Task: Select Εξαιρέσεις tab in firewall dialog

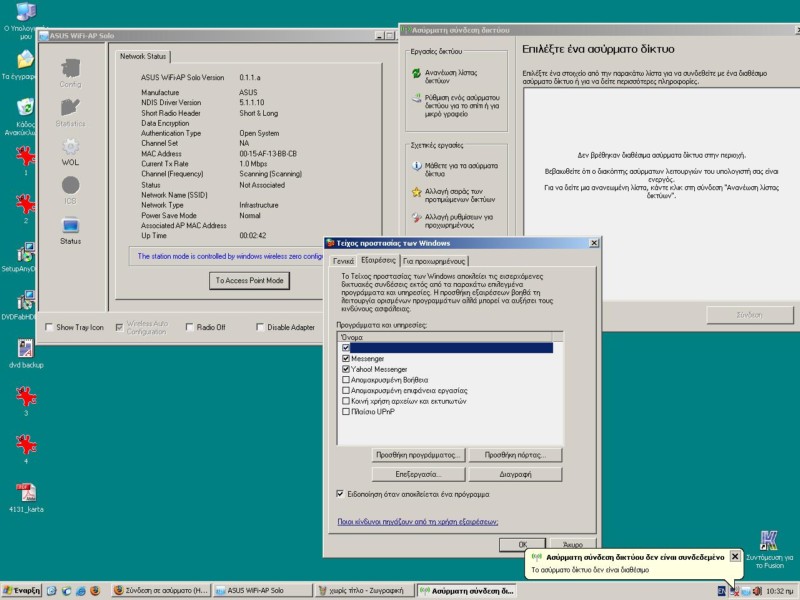Action: click(x=378, y=260)
